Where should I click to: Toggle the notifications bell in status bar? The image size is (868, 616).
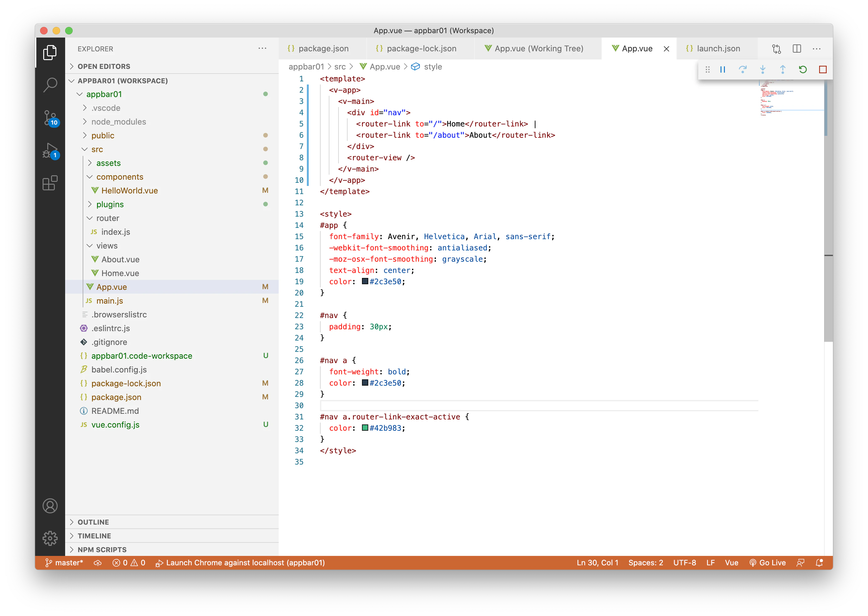819,562
